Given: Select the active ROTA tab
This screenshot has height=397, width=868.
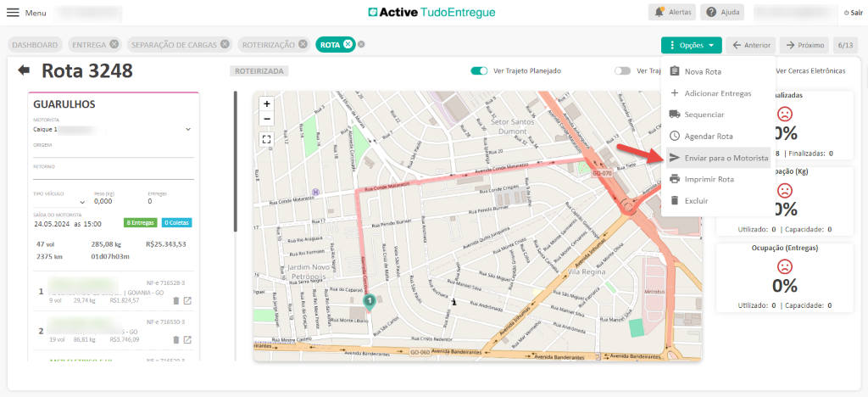Looking at the screenshot, I should 330,45.
